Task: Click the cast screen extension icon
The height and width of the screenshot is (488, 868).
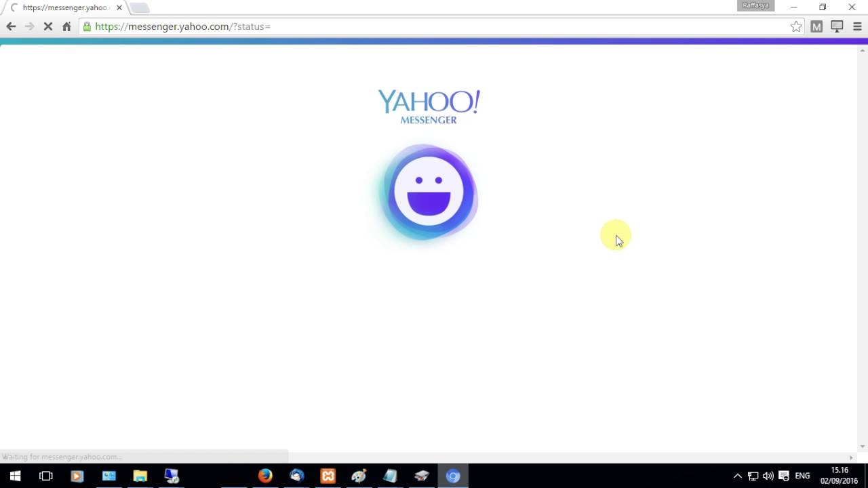Action: point(837,26)
